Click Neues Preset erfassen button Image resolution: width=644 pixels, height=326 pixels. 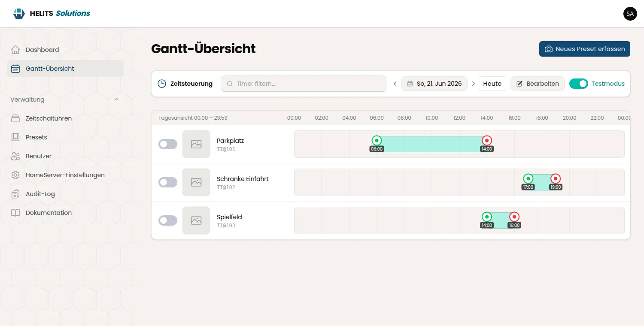(585, 49)
